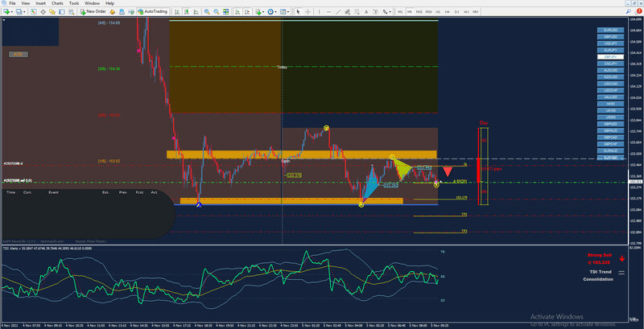This screenshot has width=644, height=329.
Task: Toggle chart auto scroll icon
Action: (x=237, y=11)
